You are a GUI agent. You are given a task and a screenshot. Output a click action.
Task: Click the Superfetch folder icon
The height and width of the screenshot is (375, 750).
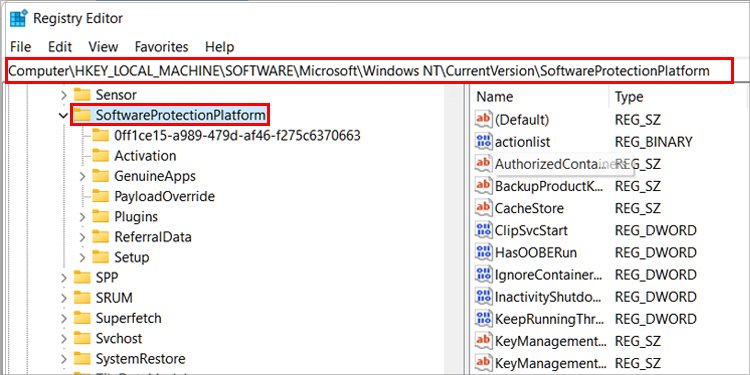click(82, 318)
